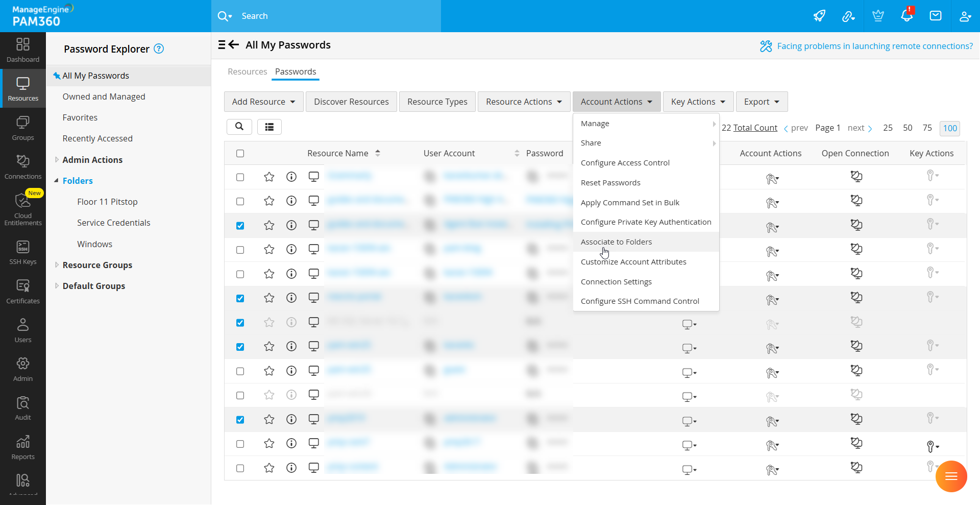Open the Audit sidebar icon
This screenshot has height=505, width=980.
[23, 408]
